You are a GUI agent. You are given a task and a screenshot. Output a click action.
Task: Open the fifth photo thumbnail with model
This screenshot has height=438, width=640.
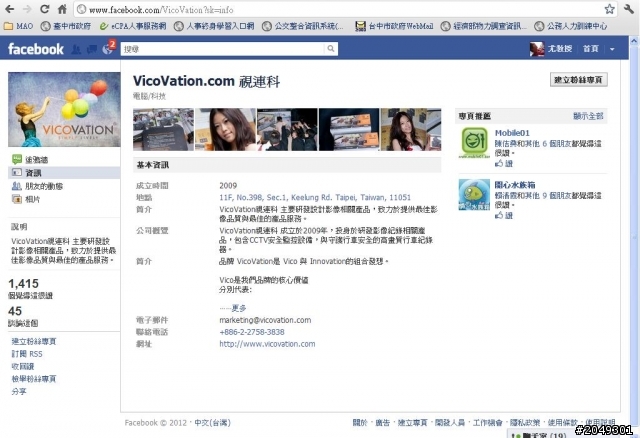pyautogui.click(x=411, y=129)
